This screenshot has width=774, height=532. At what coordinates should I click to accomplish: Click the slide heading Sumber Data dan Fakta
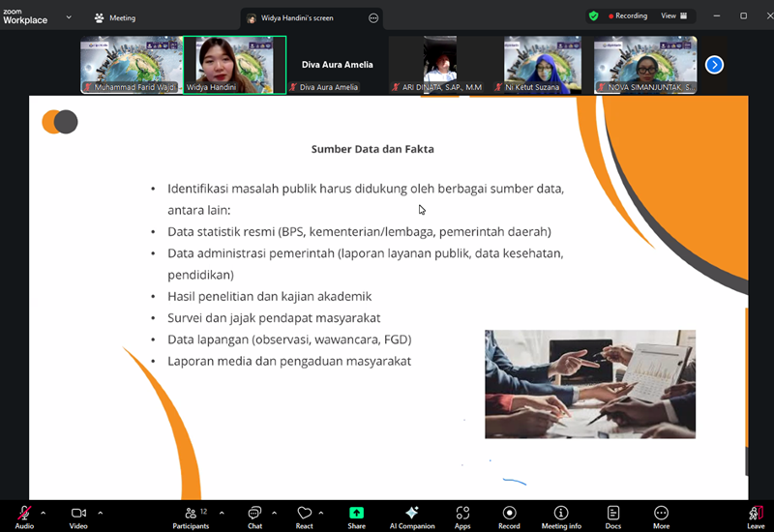(x=372, y=149)
